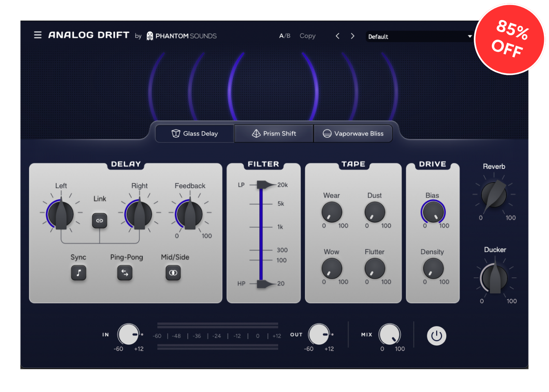Toggle the Mid/Side mode button
This screenshot has width=549, height=392.
click(x=173, y=273)
